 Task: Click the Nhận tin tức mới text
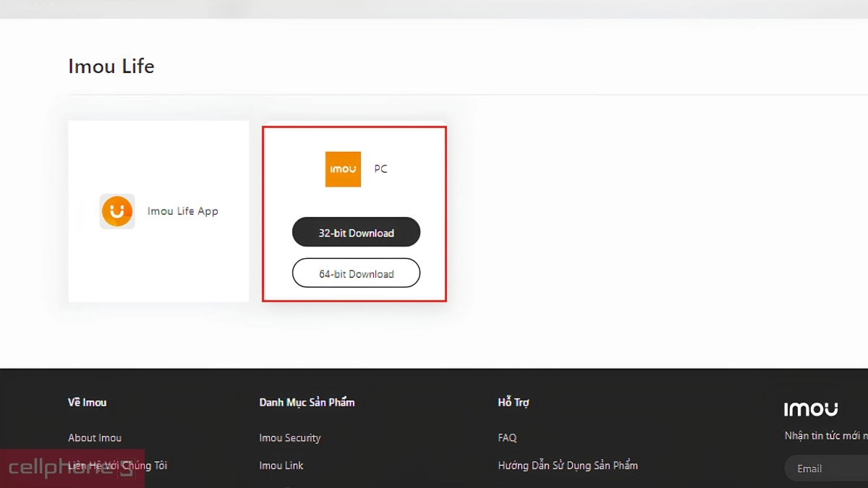[826, 436]
